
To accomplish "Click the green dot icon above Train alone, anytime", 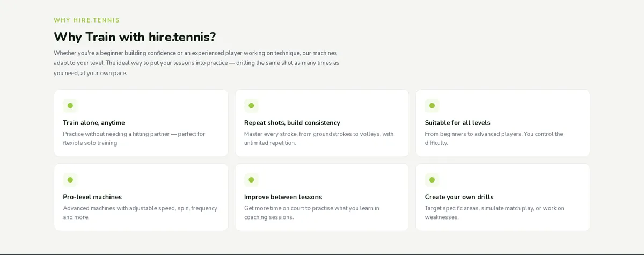I will pyautogui.click(x=70, y=106).
